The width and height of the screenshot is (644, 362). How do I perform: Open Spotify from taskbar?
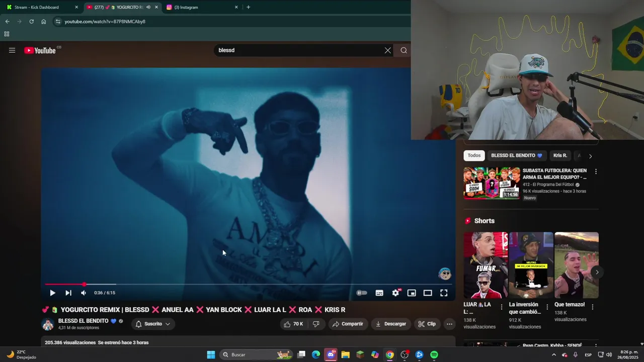(434, 354)
